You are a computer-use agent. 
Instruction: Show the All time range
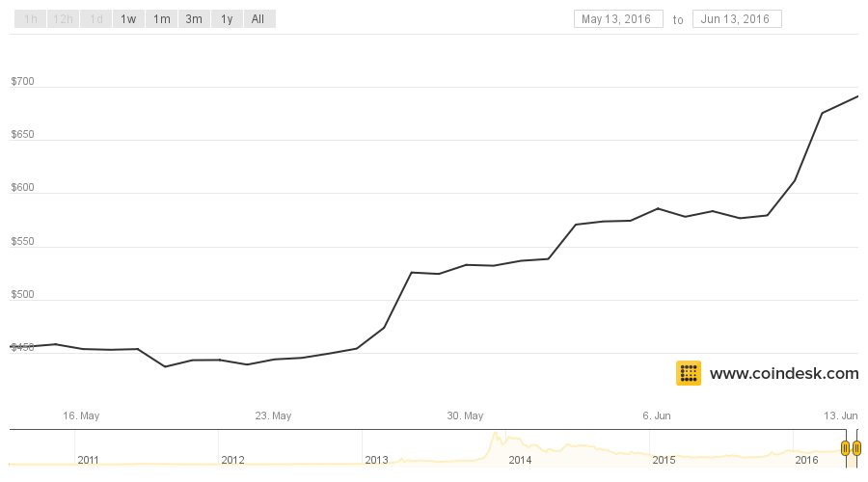point(258,19)
